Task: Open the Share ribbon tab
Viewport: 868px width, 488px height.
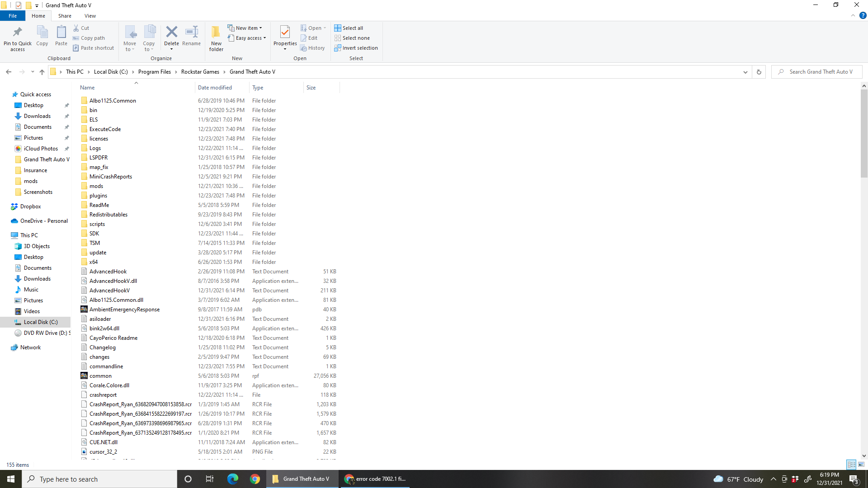Action: pyautogui.click(x=65, y=16)
